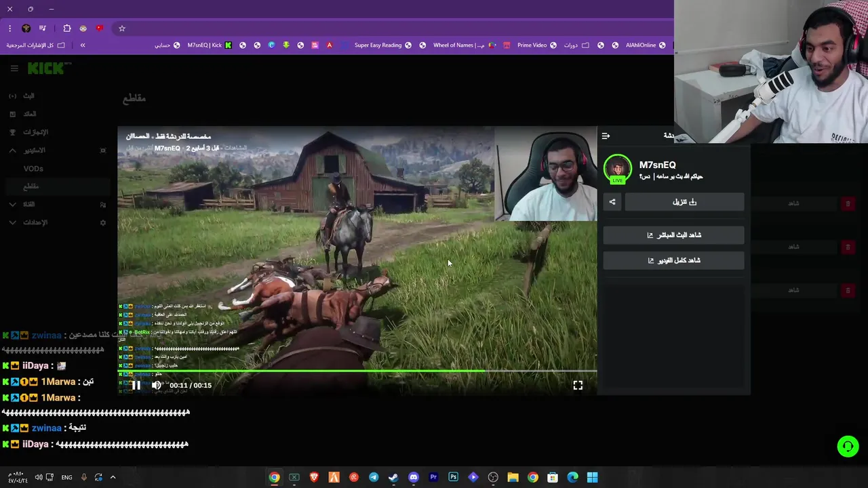Expand the bookmarks overflow chevron
868x488 pixels.
83,45
